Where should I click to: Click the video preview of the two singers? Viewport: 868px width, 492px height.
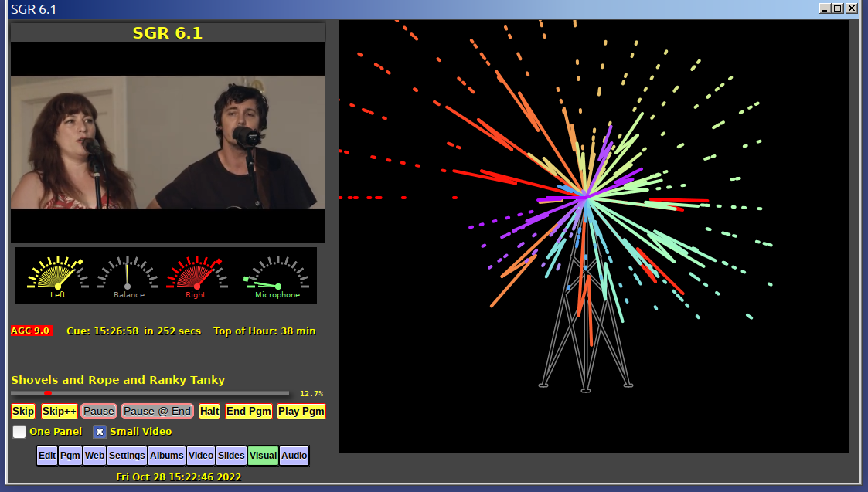(x=168, y=142)
